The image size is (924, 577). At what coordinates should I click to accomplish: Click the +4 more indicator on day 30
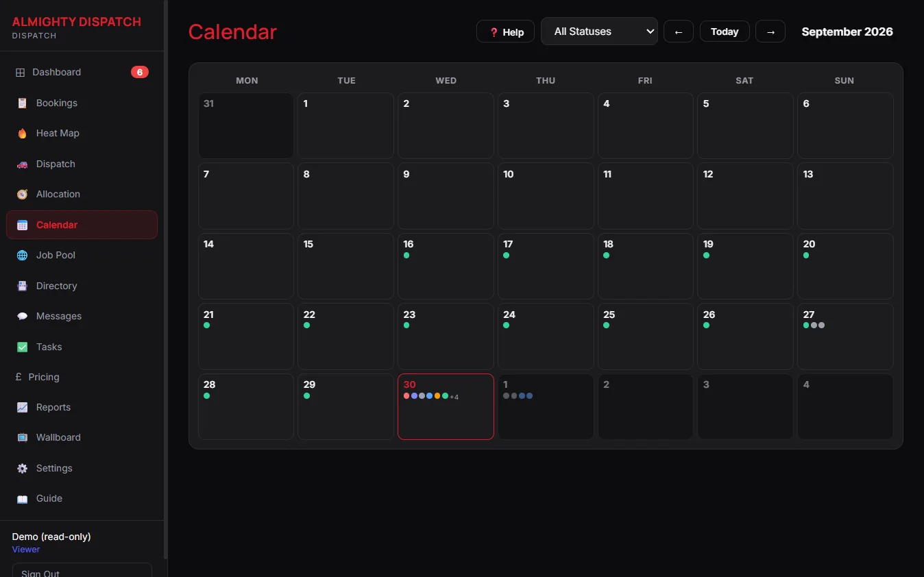click(454, 397)
